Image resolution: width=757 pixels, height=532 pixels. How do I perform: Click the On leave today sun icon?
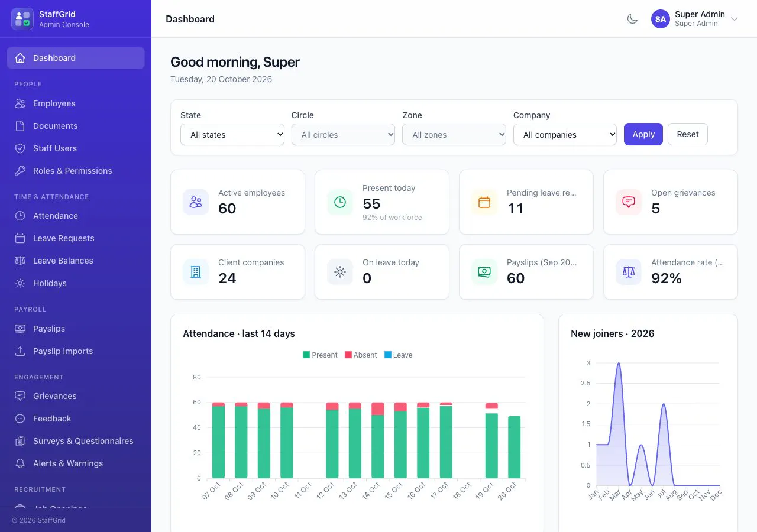[340, 272]
